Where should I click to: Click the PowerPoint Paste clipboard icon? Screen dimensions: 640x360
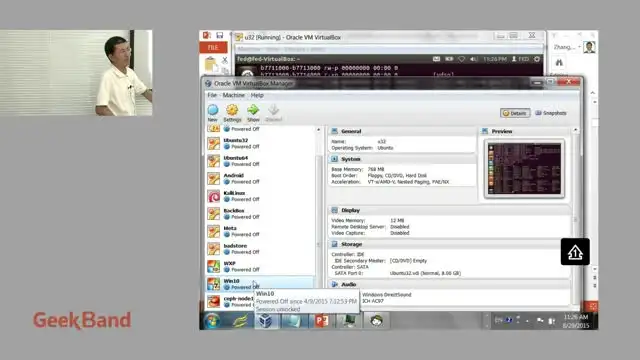click(x=210, y=64)
